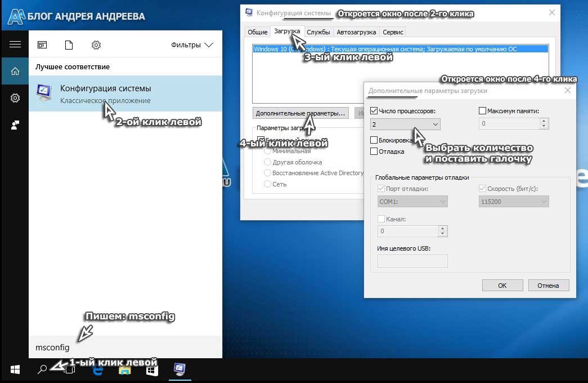Toggle the Блокировка checkbox
Image resolution: width=588 pixels, height=383 pixels.
tap(374, 140)
